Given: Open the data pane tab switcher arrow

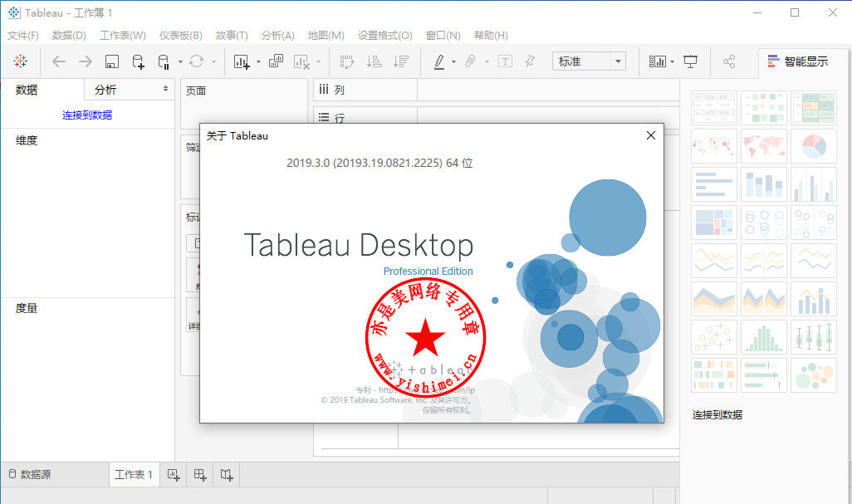Looking at the screenshot, I should [166, 89].
